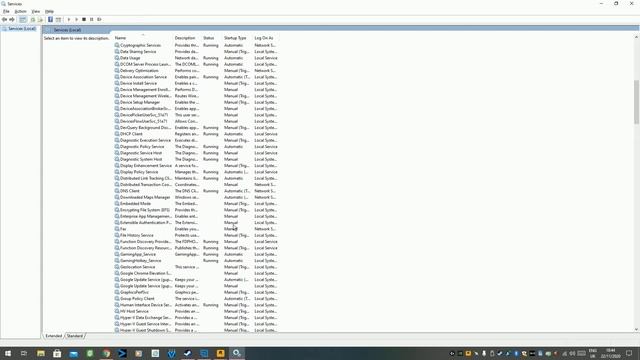The width and height of the screenshot is (640, 360).
Task: Select the Geolocation Service row
Action: (196, 267)
